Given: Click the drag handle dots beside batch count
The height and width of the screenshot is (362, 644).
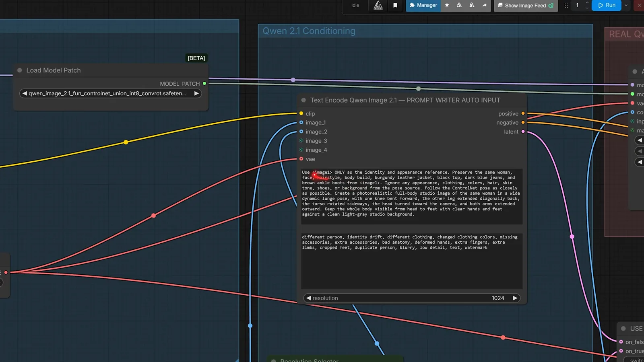Looking at the screenshot, I should 566,6.
